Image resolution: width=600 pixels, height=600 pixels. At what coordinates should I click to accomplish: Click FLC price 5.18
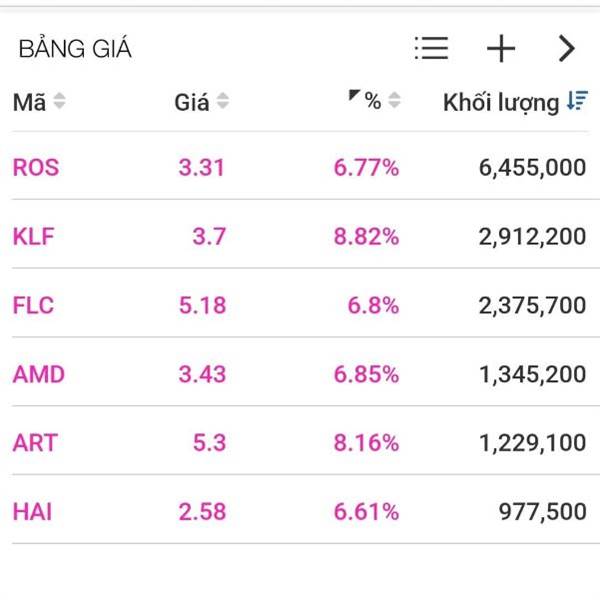tap(202, 305)
